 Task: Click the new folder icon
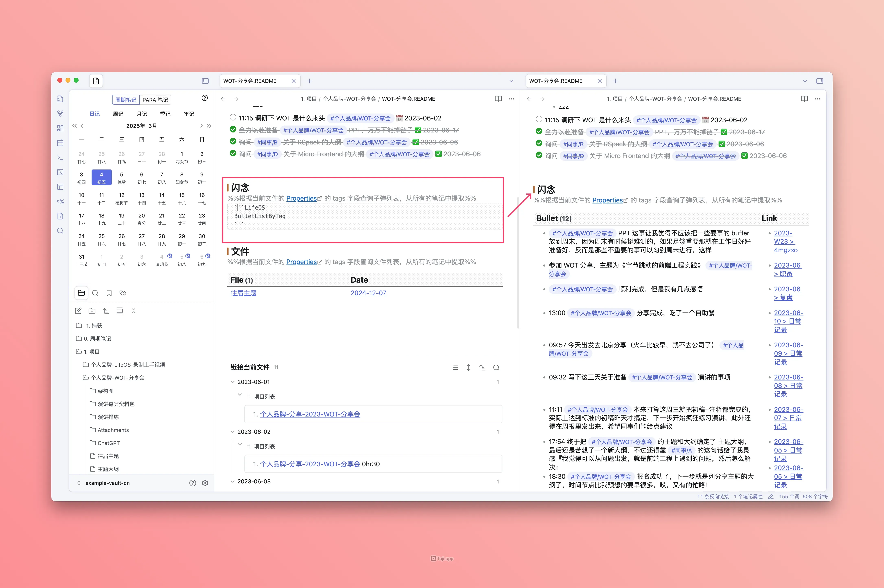(x=92, y=311)
